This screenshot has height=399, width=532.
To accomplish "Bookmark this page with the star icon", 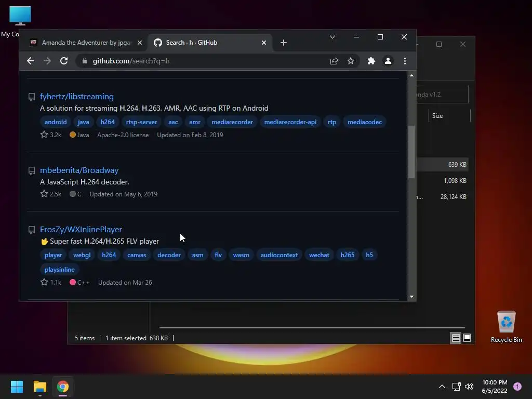I will (x=351, y=61).
